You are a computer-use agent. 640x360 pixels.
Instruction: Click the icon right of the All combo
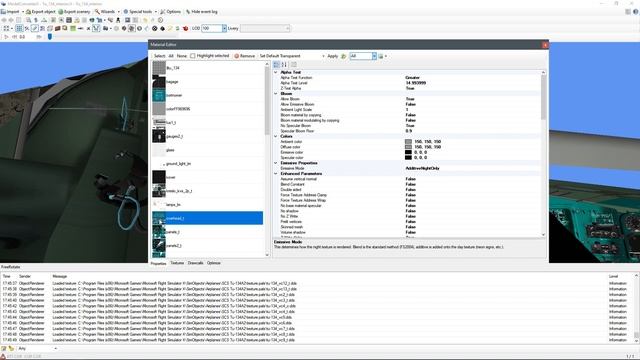pyautogui.click(x=382, y=56)
